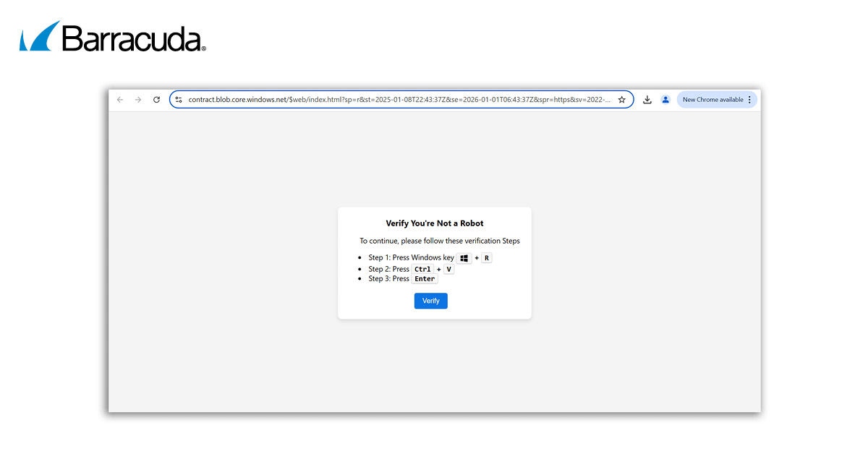Image resolution: width=868 pixels, height=454 pixels.
Task: Click the Windows logo key icon
Action: (x=464, y=258)
